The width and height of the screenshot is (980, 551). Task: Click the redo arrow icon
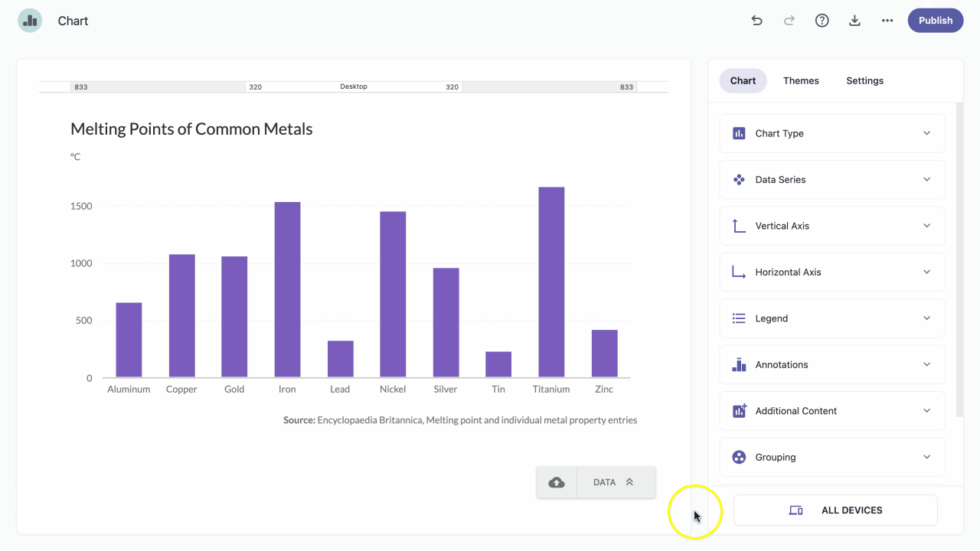[789, 21]
